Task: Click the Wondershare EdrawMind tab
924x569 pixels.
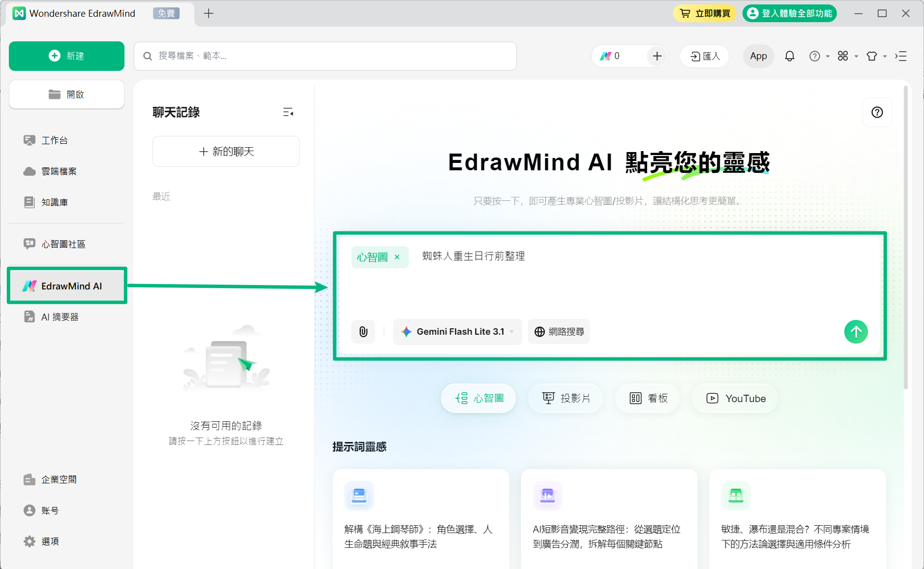Action: [x=100, y=14]
